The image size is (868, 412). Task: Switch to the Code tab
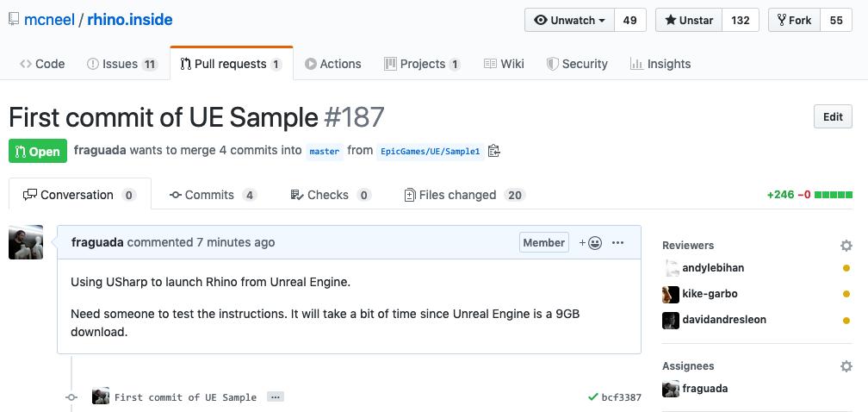tap(42, 64)
